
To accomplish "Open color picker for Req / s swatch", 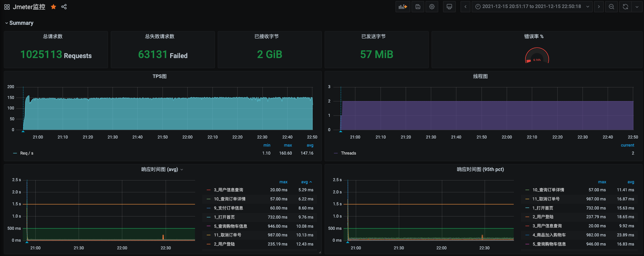I will click(x=15, y=153).
